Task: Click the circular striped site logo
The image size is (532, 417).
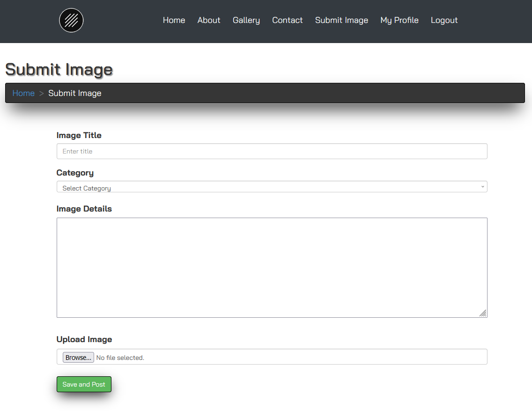Action: pyautogui.click(x=71, y=21)
